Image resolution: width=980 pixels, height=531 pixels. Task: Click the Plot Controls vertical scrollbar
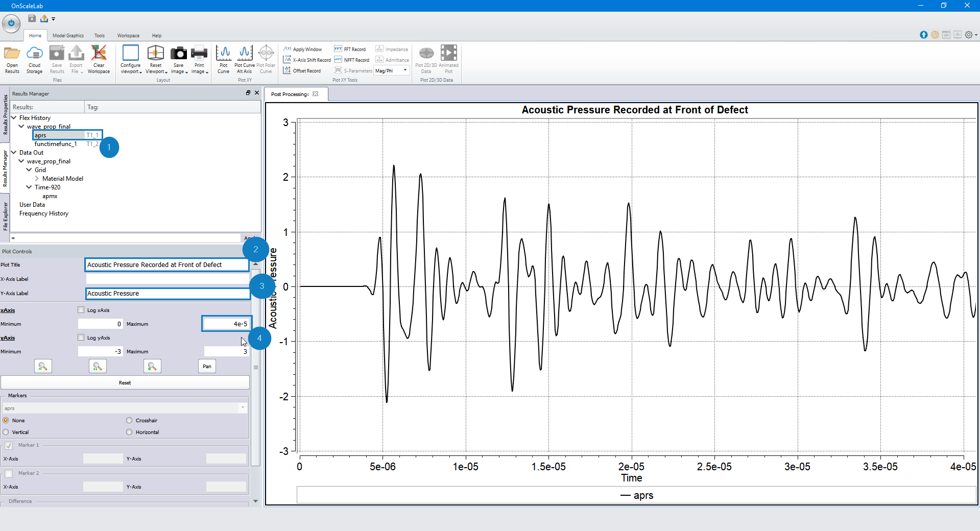pos(256,367)
